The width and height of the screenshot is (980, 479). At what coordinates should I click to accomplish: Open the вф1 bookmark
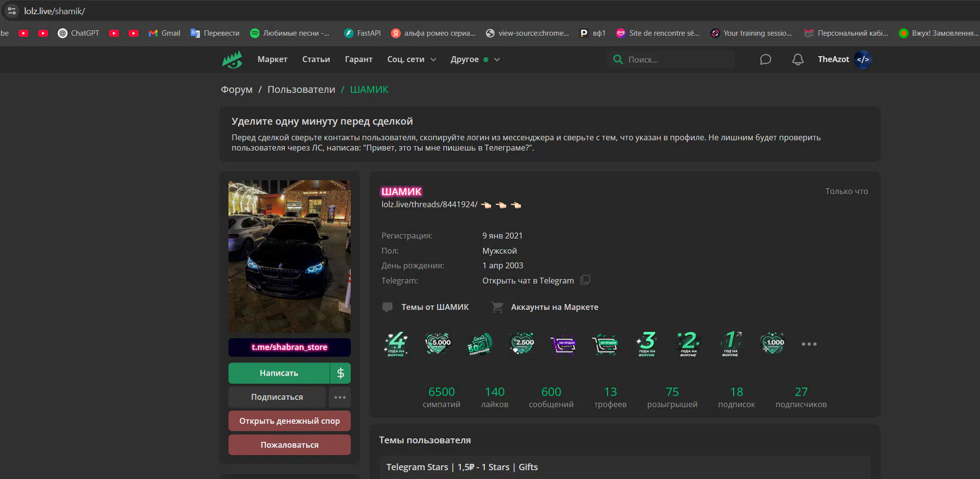593,33
